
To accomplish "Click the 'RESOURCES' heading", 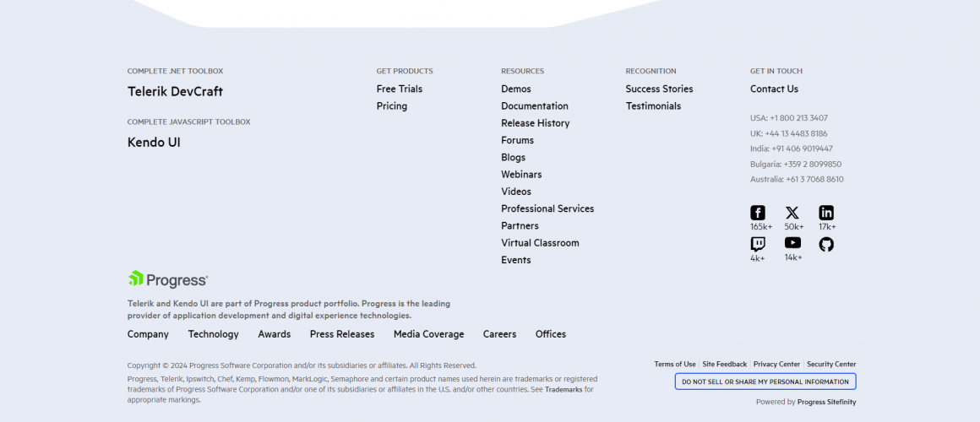I will pos(522,71).
